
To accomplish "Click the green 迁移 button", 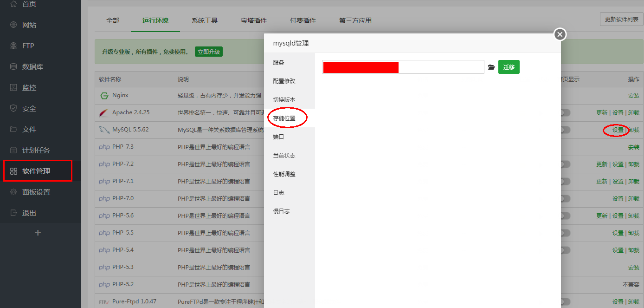I will pyautogui.click(x=509, y=67).
